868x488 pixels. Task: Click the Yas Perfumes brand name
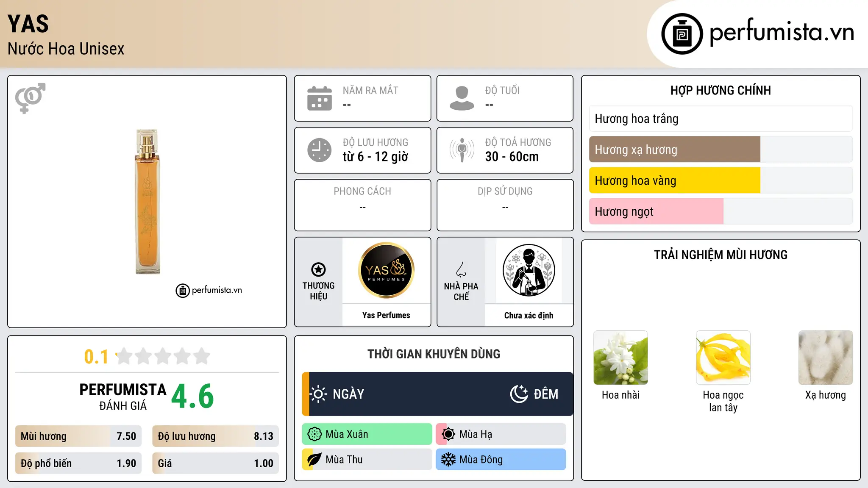pos(386,315)
